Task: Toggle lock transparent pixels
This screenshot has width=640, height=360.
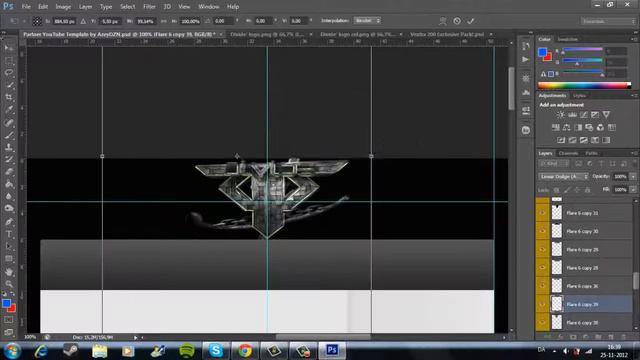Action: point(556,190)
